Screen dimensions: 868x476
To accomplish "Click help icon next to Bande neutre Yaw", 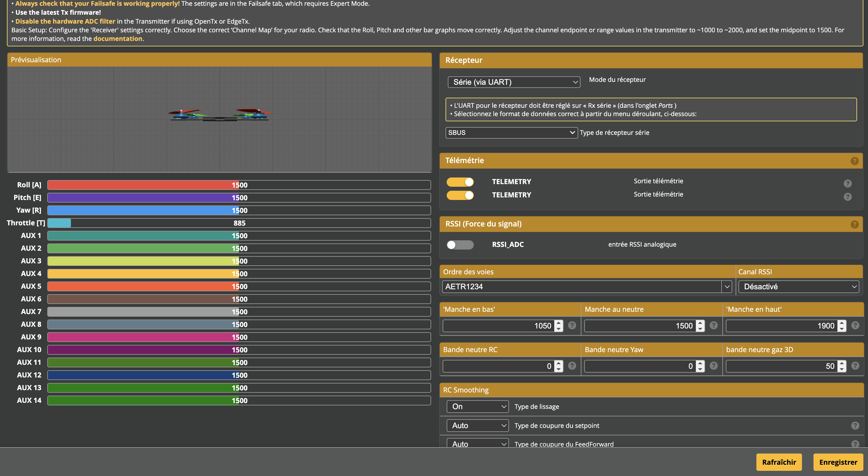I will [713, 366].
